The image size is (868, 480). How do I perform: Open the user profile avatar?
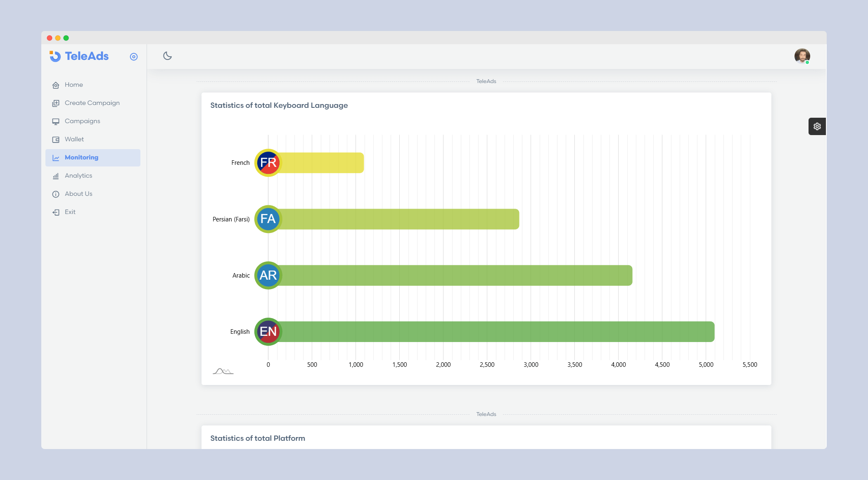(x=802, y=56)
